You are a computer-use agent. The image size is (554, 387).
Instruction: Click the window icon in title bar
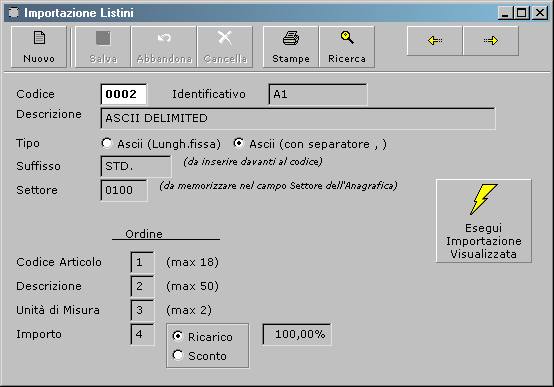pos(13,13)
